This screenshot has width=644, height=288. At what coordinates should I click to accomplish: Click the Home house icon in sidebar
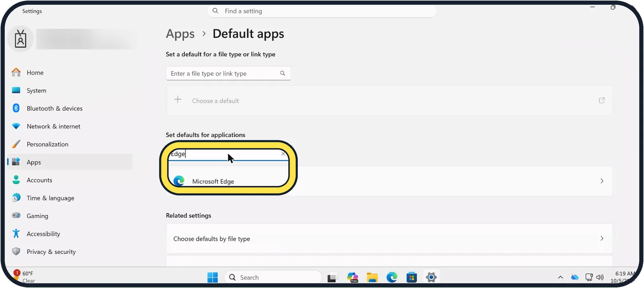pos(16,72)
